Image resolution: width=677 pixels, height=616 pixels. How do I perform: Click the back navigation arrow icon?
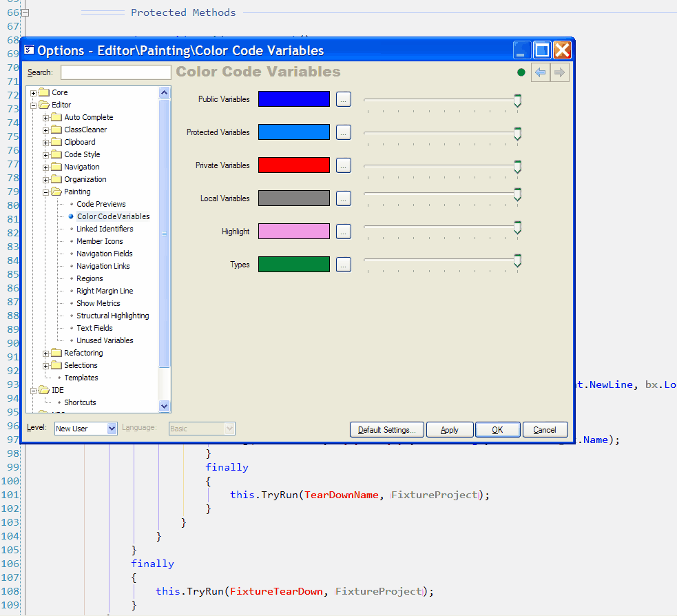[x=541, y=72]
